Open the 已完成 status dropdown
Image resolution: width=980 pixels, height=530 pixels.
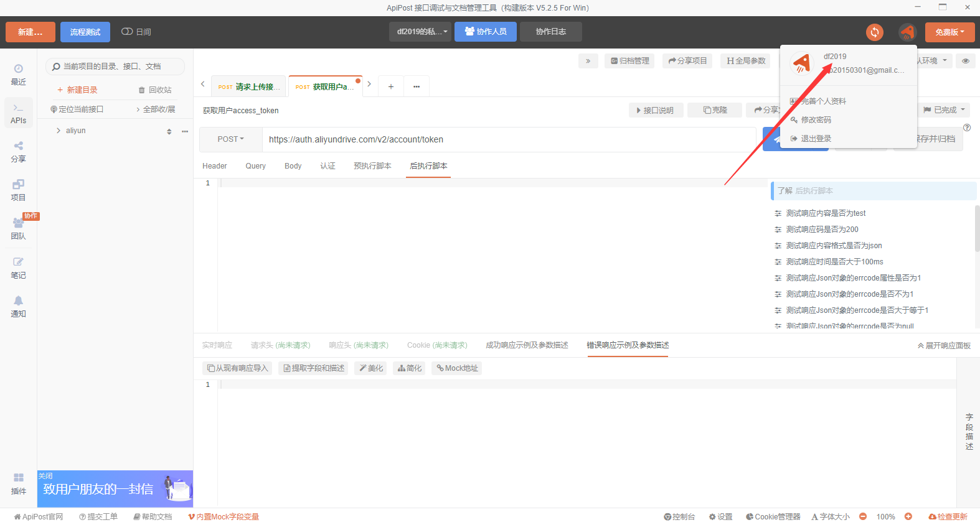(943, 110)
